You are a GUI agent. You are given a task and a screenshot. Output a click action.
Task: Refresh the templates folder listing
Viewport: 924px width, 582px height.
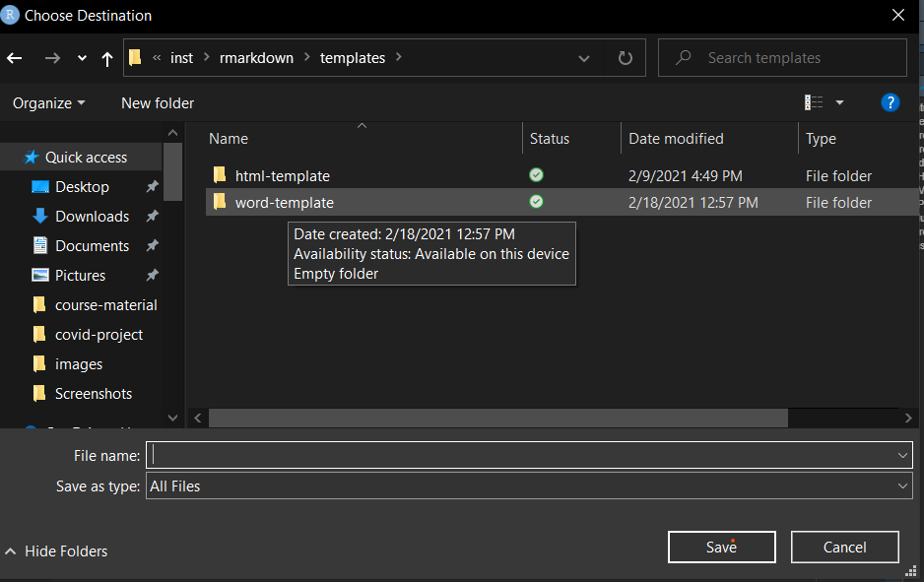[x=625, y=58]
